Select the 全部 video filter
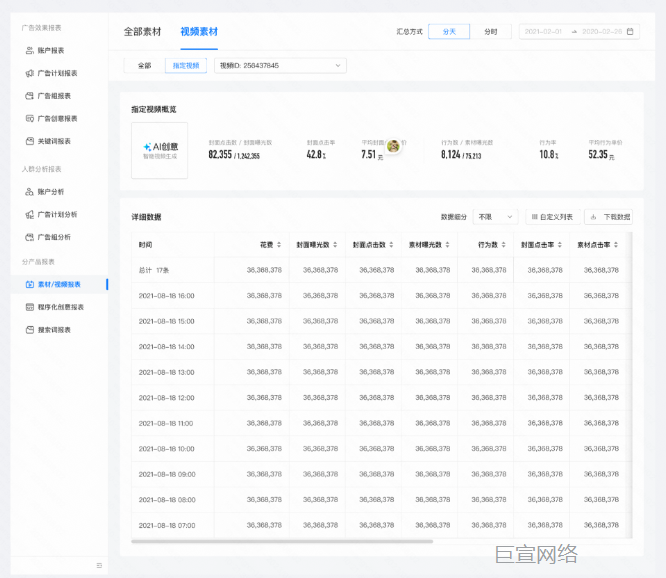Image resolution: width=666 pixels, height=578 pixels. tap(144, 66)
